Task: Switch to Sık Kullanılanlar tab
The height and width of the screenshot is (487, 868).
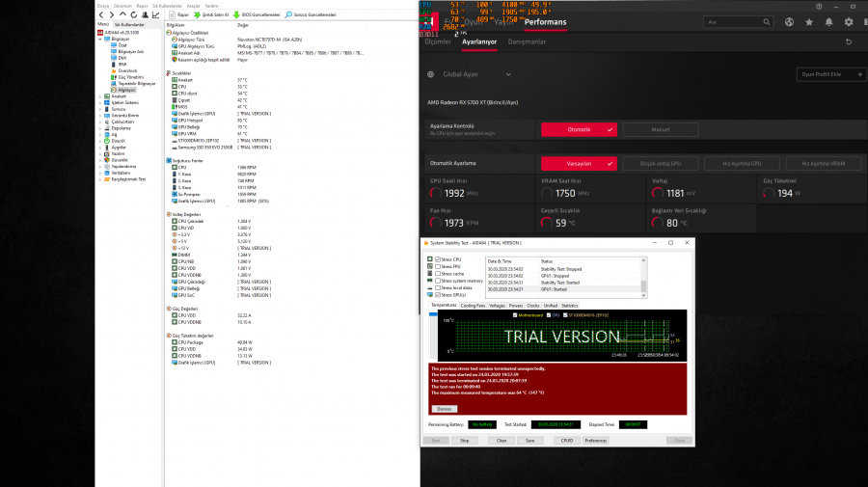Action: pyautogui.click(x=129, y=25)
